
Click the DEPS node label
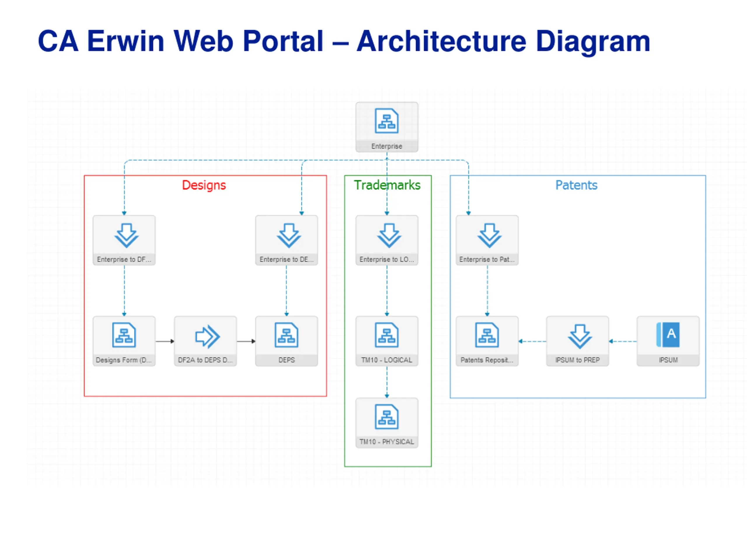[287, 360]
